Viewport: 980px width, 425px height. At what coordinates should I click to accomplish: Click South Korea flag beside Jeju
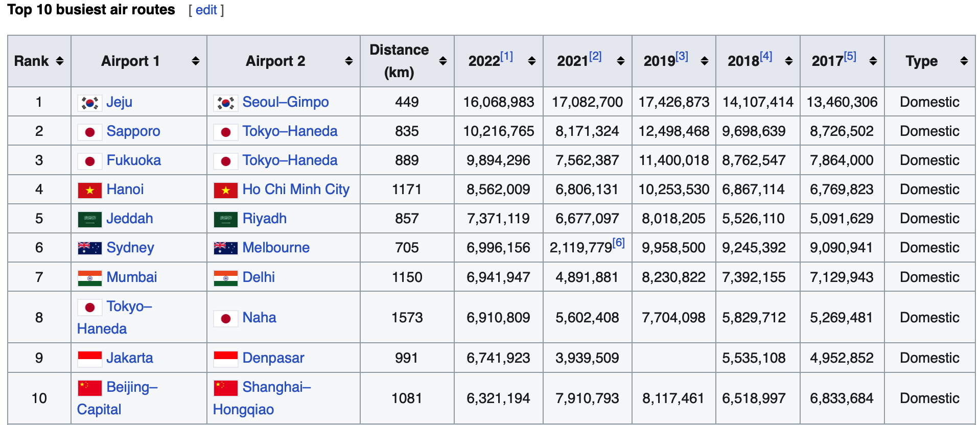(90, 103)
